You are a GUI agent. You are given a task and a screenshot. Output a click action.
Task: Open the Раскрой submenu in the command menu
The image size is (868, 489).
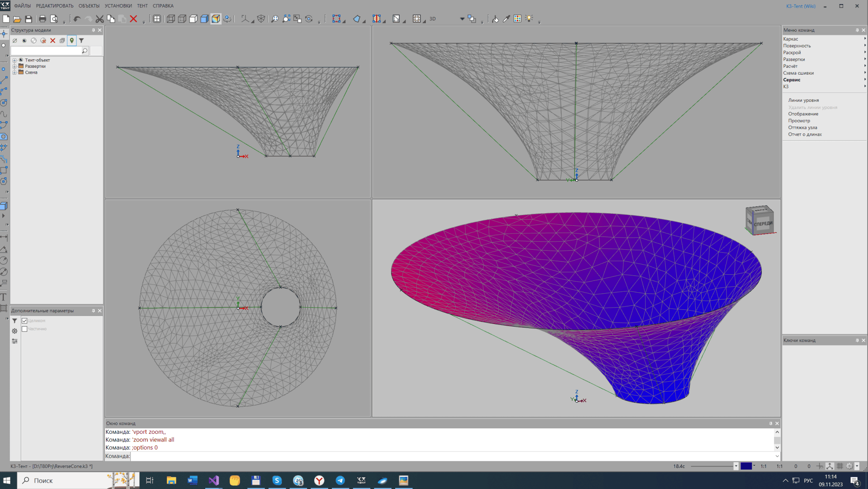click(792, 52)
